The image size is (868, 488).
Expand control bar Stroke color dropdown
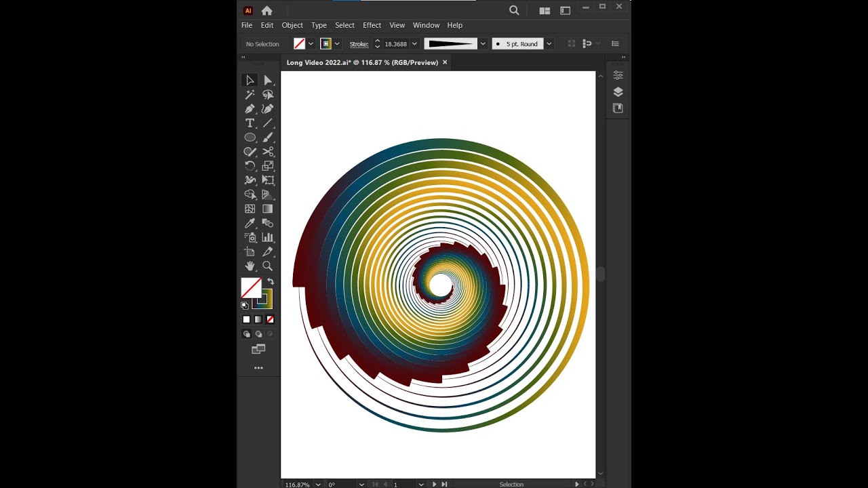click(x=337, y=44)
